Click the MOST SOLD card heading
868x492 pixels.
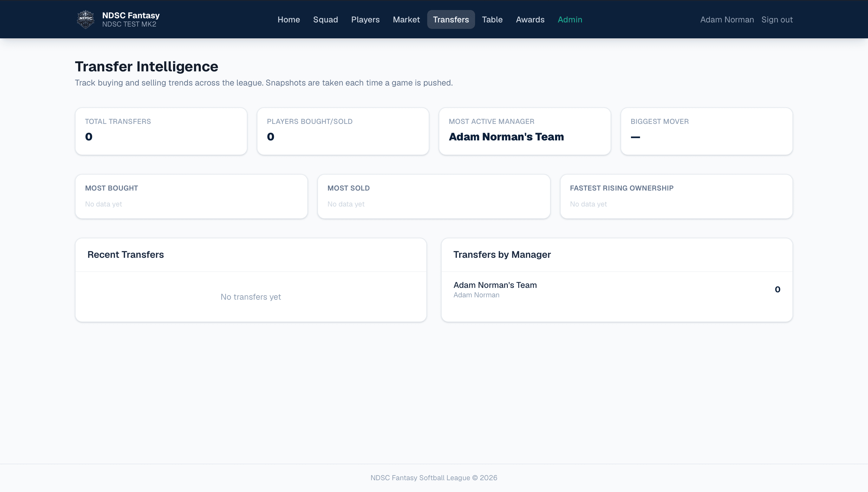tap(348, 188)
